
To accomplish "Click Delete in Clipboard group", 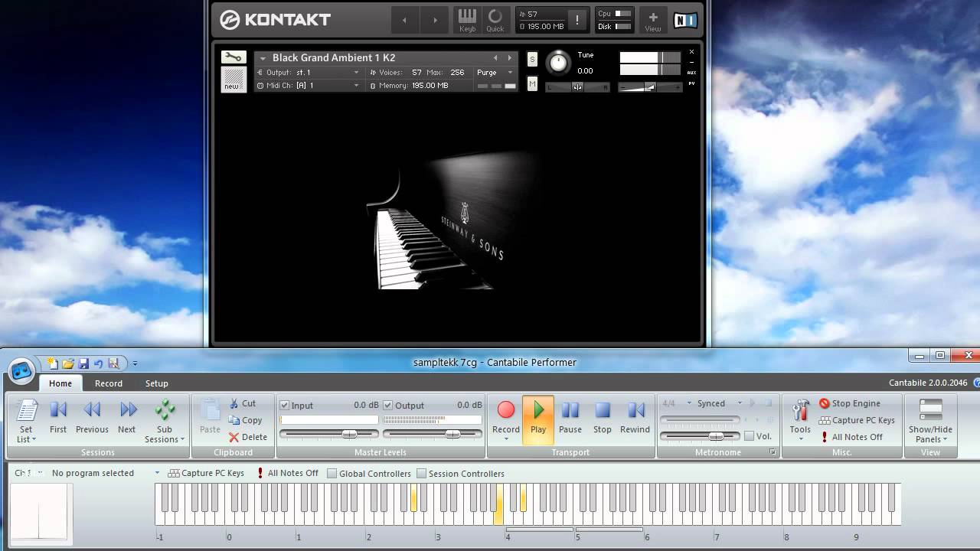I will [x=248, y=437].
